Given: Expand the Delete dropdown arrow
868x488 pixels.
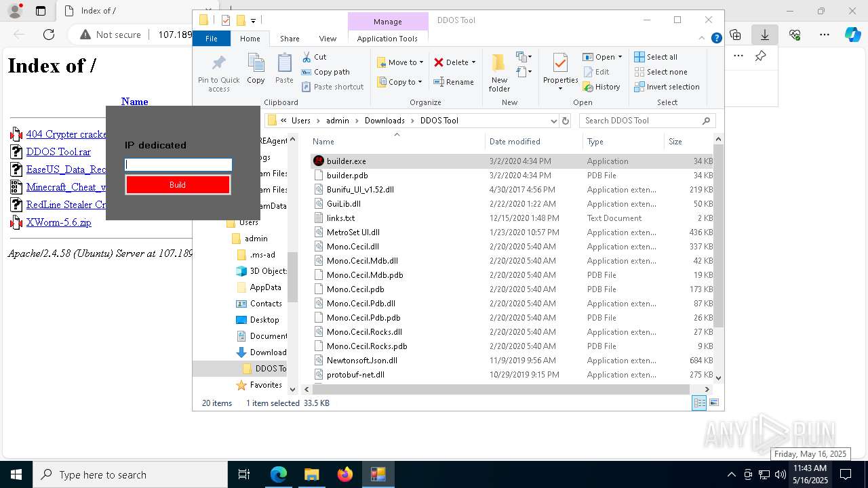Looking at the screenshot, I should click(x=473, y=62).
